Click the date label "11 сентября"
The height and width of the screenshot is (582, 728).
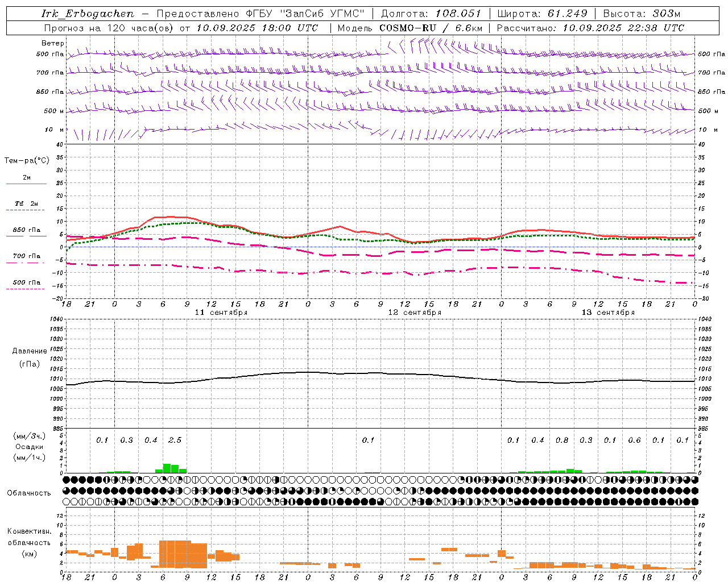[221, 313]
